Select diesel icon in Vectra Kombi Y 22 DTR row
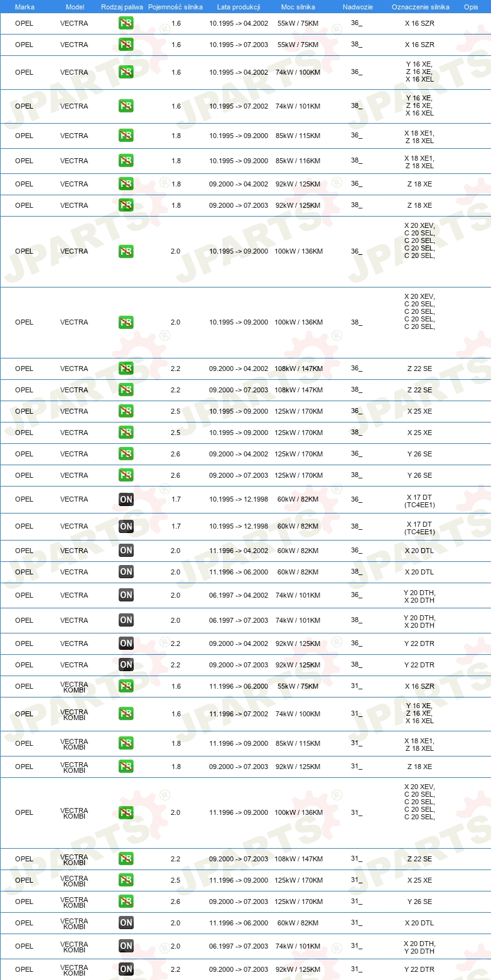491x980 pixels. (x=126, y=969)
